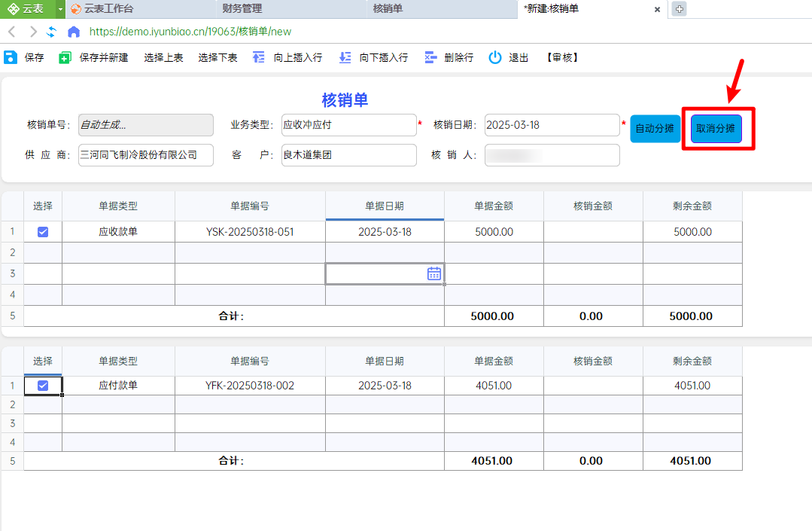Click the Save disk icon

click(x=11, y=57)
